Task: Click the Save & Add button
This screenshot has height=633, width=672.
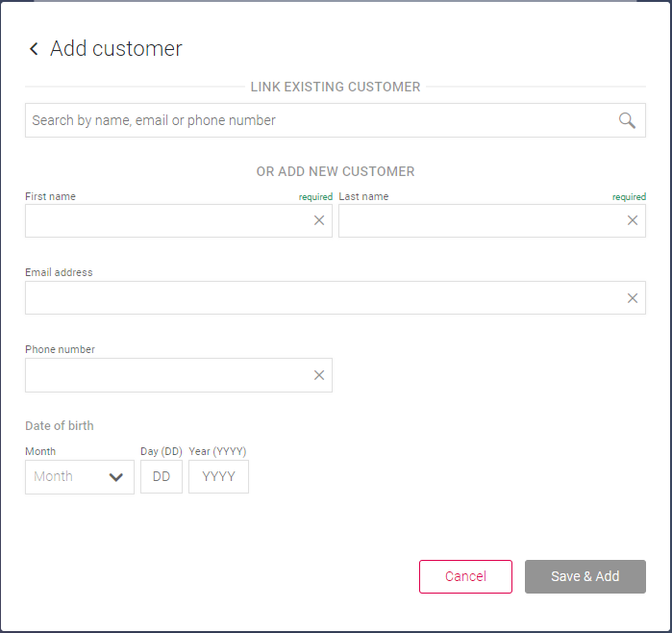Action: click(x=585, y=576)
